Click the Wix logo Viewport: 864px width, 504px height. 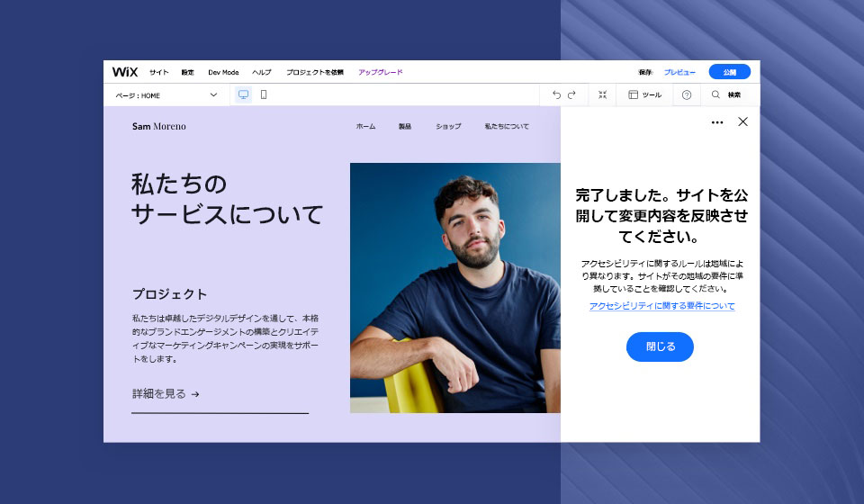pyautogui.click(x=125, y=72)
